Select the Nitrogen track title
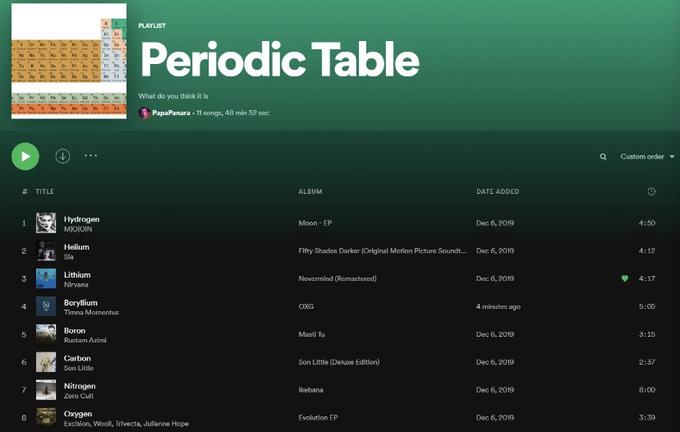 tap(79, 386)
